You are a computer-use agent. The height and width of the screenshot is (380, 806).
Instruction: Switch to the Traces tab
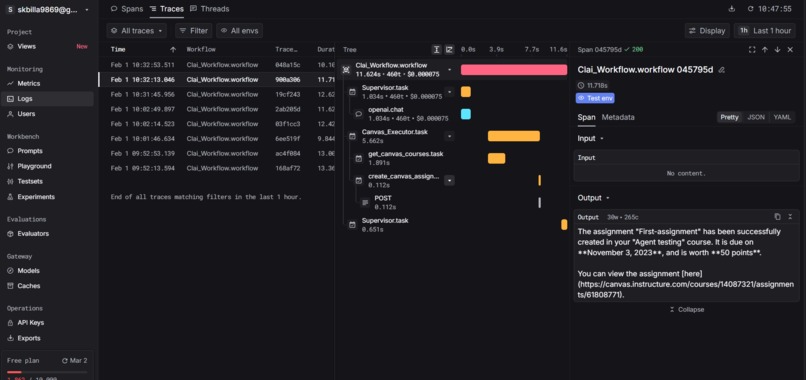tap(167, 9)
